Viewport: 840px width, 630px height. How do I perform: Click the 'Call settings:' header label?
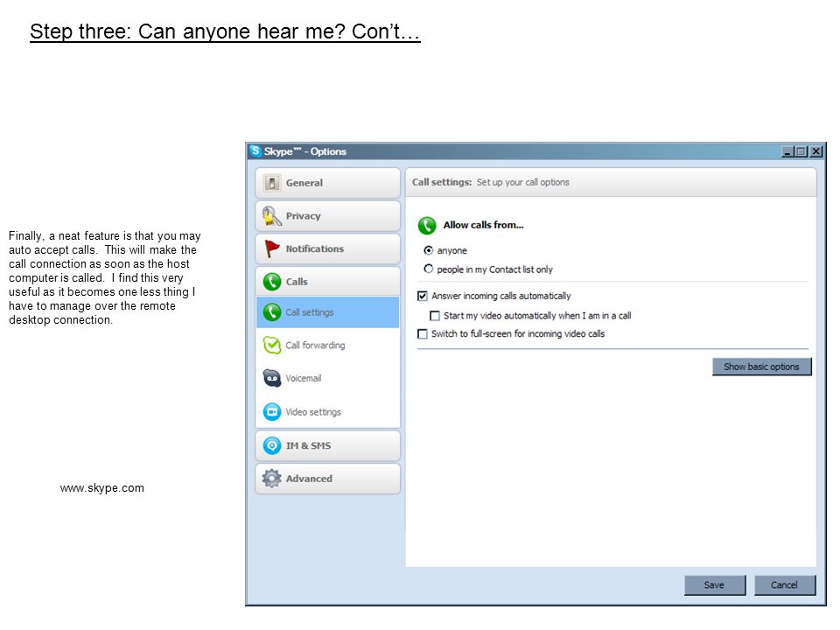(x=442, y=182)
